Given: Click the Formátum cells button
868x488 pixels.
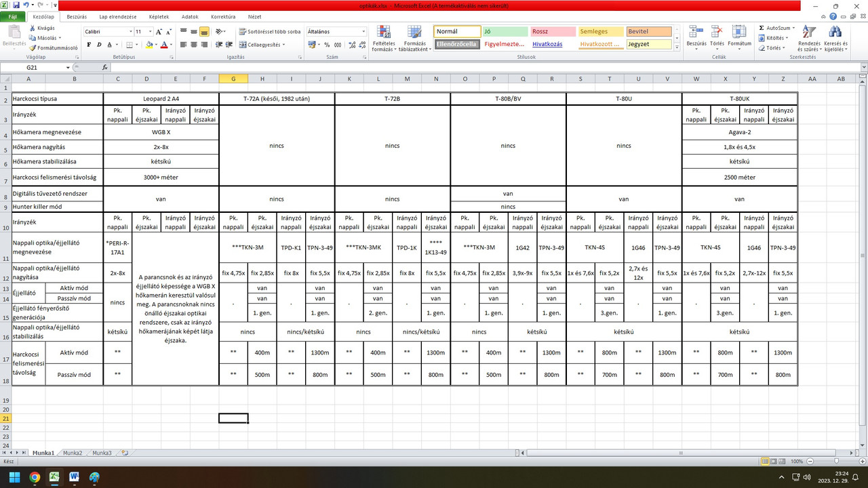Looking at the screenshot, I should tap(739, 37).
